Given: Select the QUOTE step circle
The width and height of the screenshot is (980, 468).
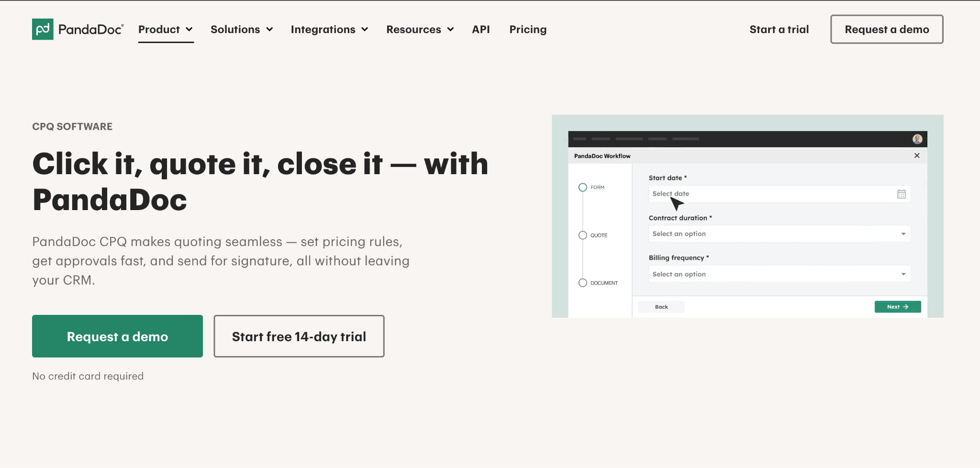Looking at the screenshot, I should [x=582, y=235].
